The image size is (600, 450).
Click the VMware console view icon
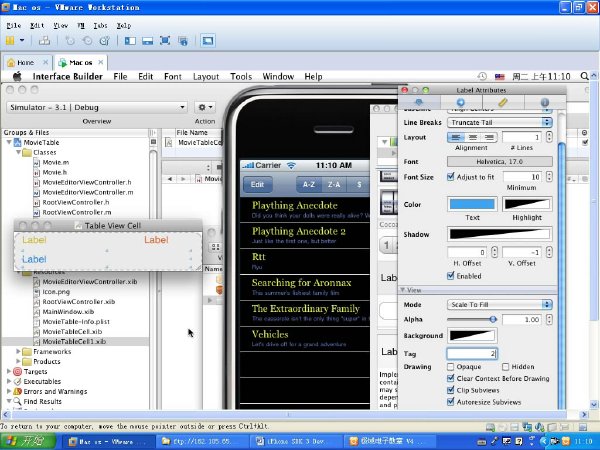[208, 41]
